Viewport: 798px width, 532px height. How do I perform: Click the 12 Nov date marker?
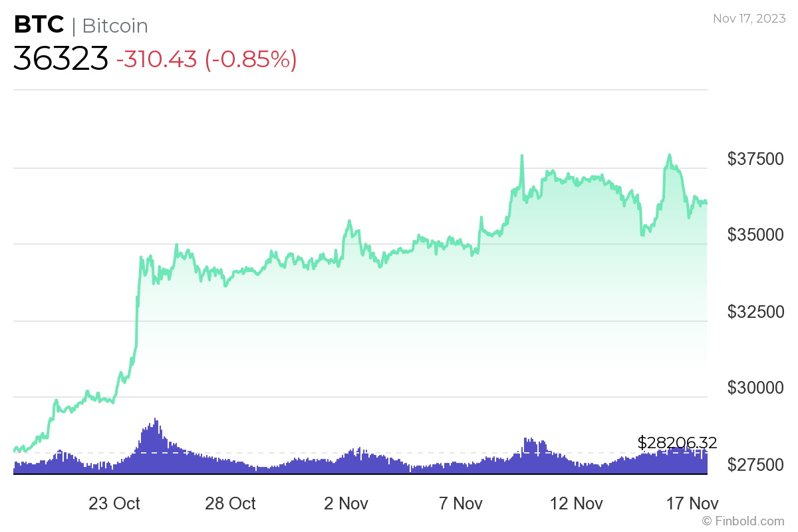[577, 503]
